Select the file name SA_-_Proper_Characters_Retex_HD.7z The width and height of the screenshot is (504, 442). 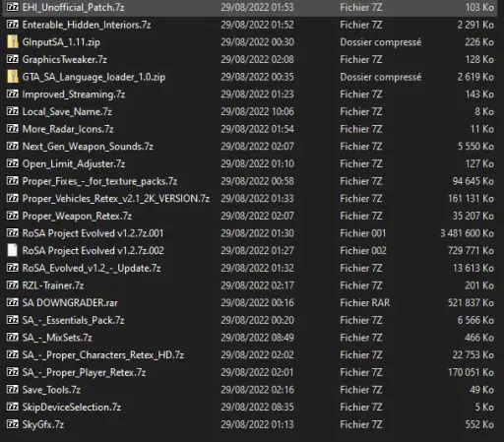pyautogui.click(x=103, y=355)
